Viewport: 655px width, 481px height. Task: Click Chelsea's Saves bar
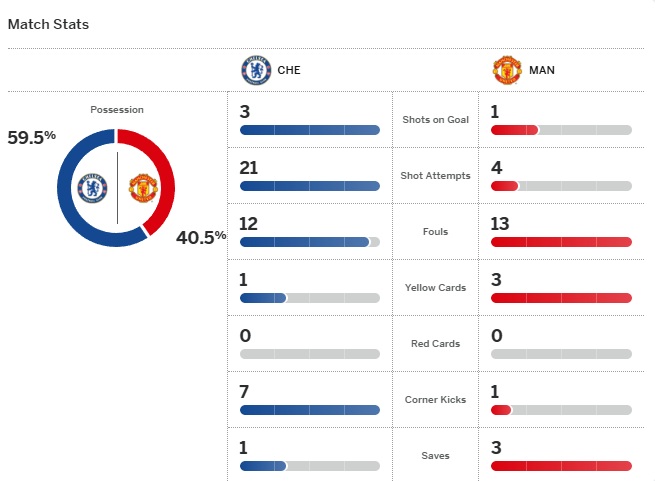310,466
